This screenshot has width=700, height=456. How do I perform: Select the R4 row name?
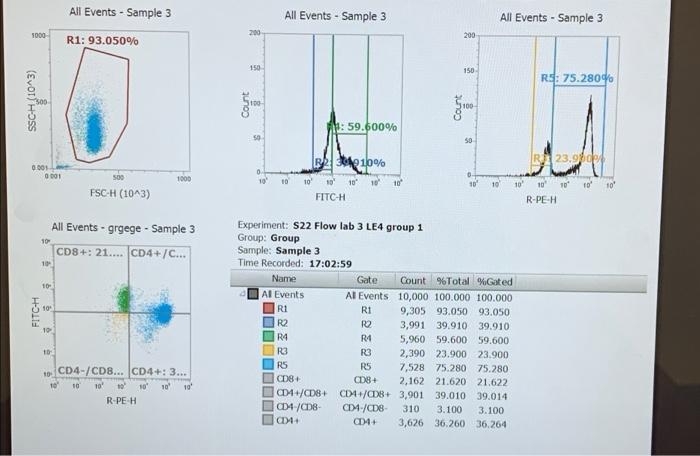[283, 337]
